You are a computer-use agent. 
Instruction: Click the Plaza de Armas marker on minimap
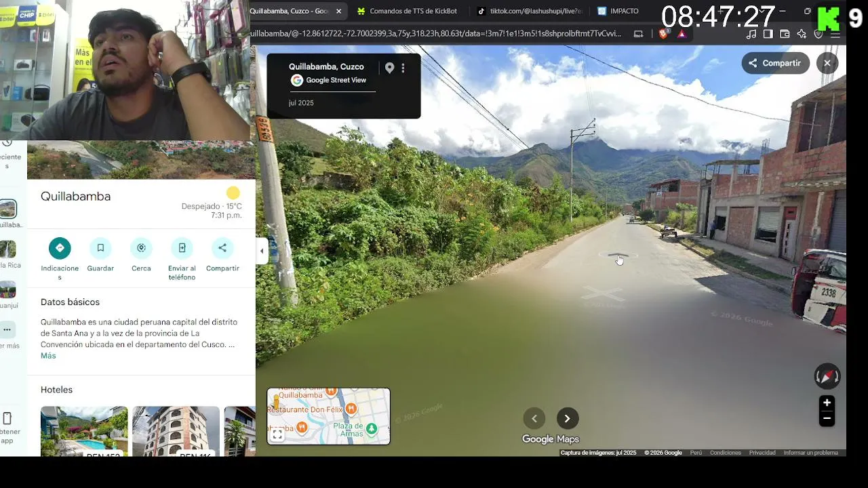[372, 428]
